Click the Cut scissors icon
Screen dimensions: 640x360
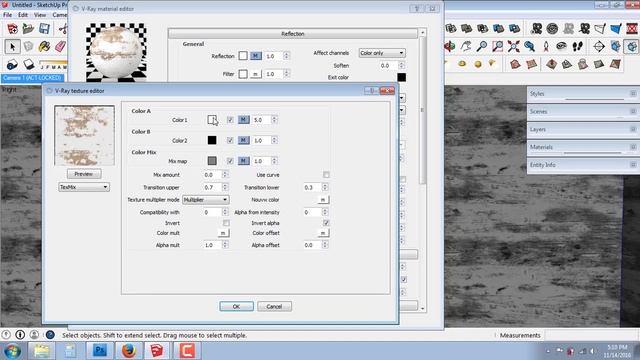(63, 29)
